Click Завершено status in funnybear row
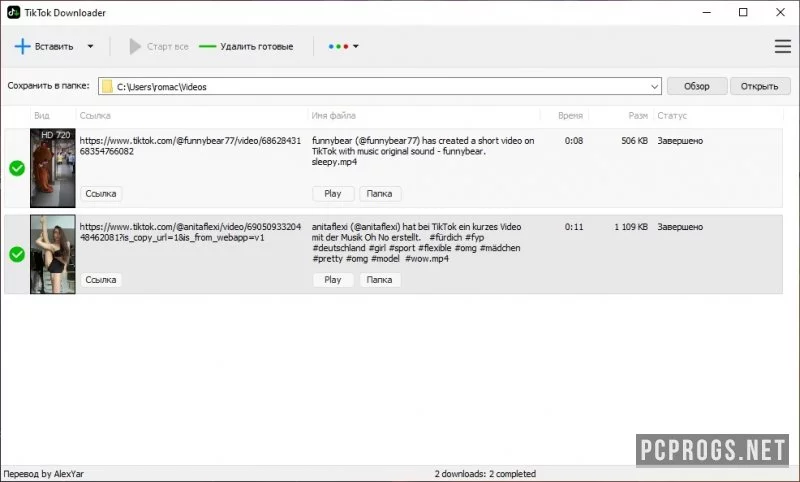This screenshot has width=800, height=482. coord(680,141)
